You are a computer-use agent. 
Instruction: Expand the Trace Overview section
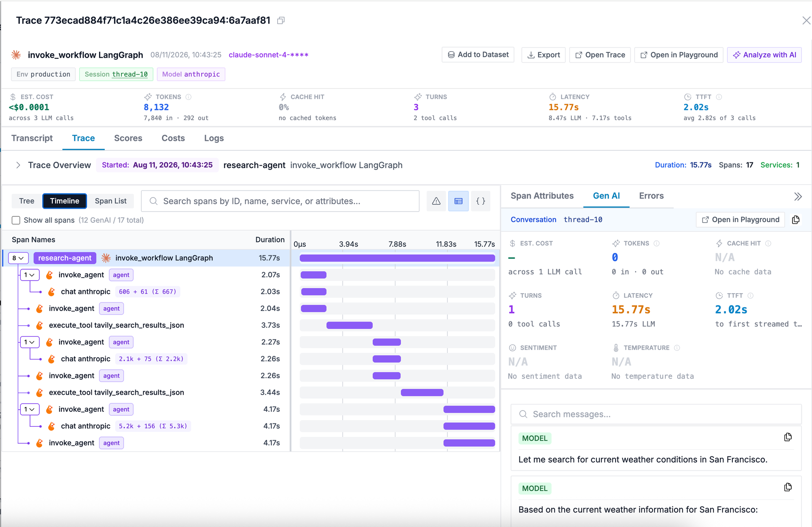(x=18, y=165)
